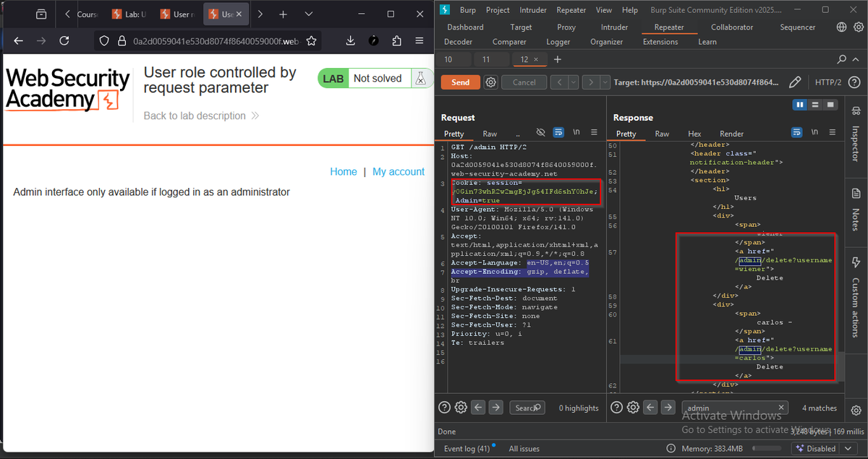
Task: Send the Repeater request
Action: click(x=461, y=82)
